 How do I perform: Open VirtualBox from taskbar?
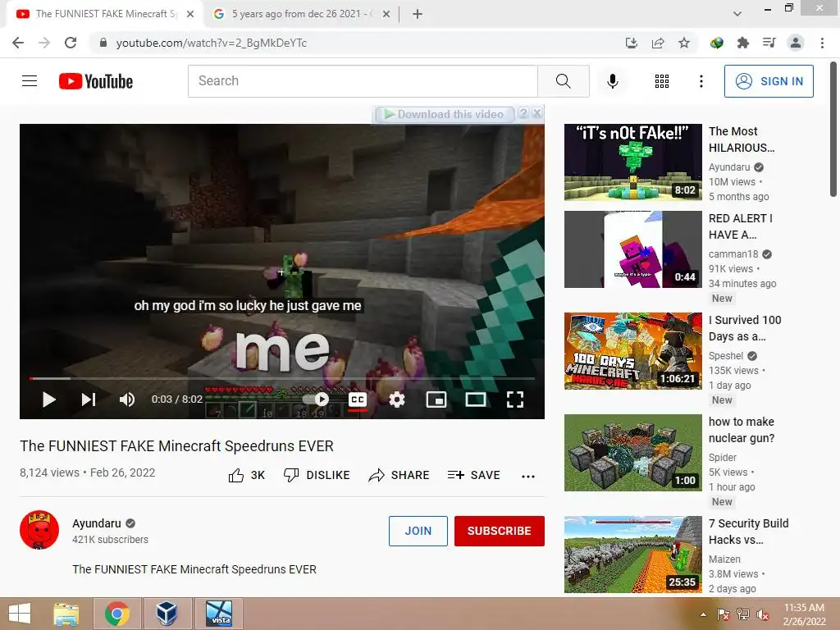(167, 614)
